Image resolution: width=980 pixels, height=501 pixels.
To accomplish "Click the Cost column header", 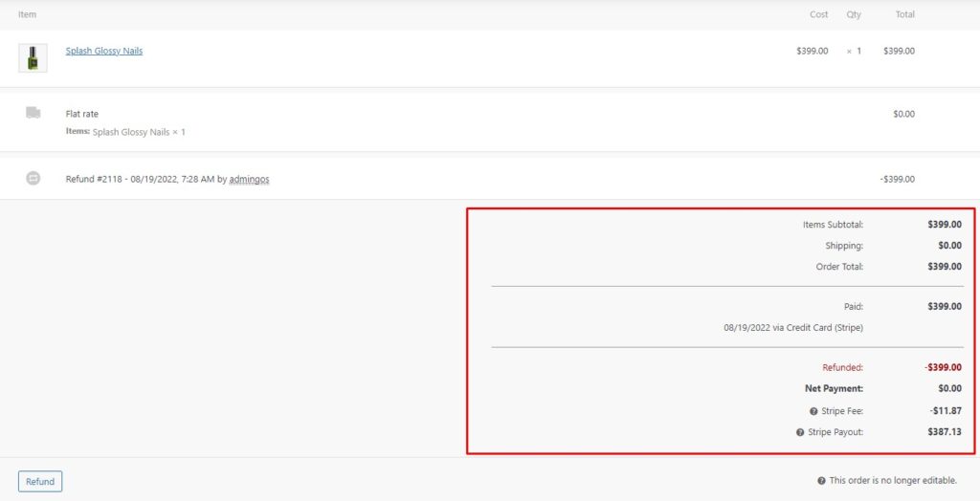I will [x=818, y=14].
